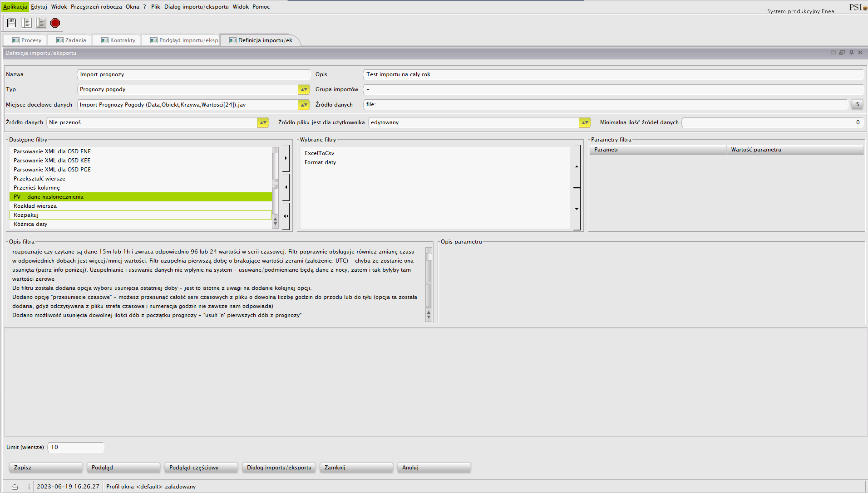868x493 pixels.
Task: Open the Aplikacja menu
Action: 15,7
